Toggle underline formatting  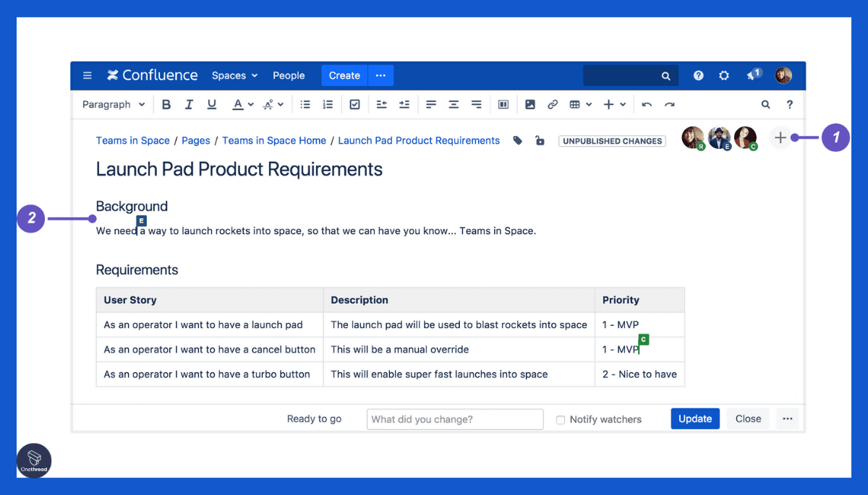coord(211,104)
